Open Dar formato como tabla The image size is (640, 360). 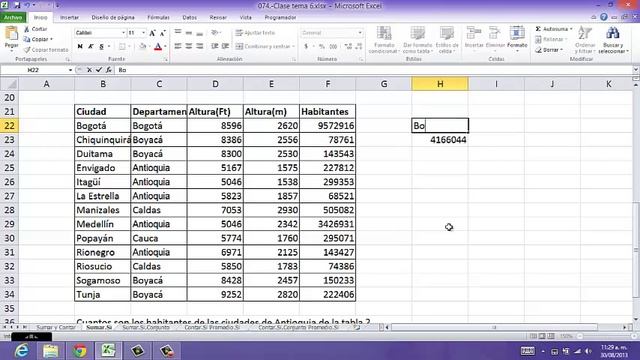[417, 40]
